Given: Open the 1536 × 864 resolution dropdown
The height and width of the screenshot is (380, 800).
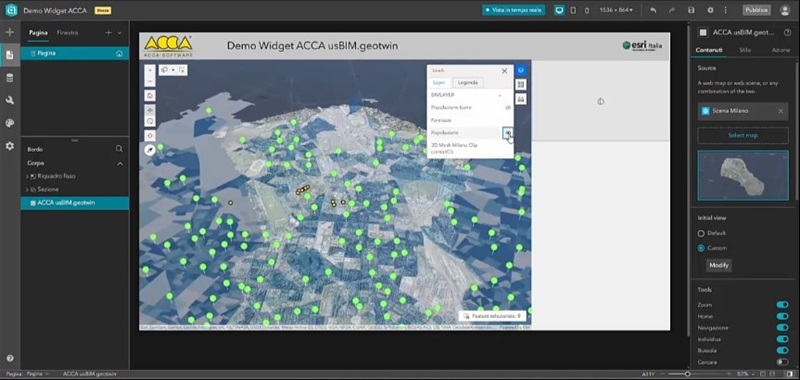Looking at the screenshot, I should pos(616,10).
